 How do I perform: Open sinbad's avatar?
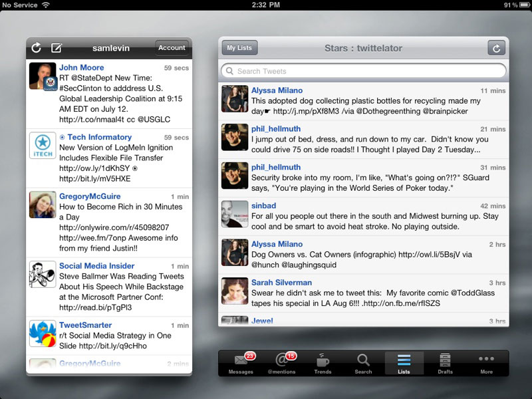pos(235,214)
